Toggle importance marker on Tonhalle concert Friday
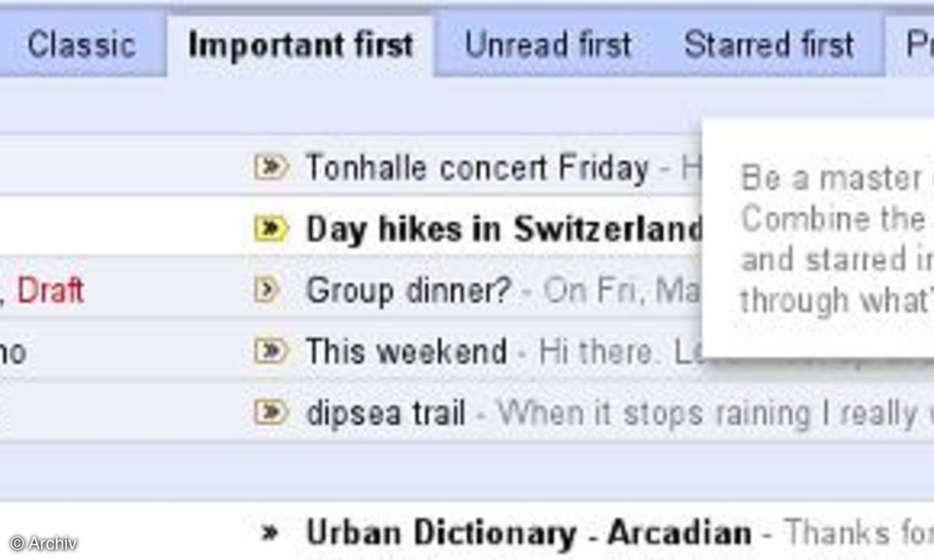This screenshot has width=934, height=560. click(x=271, y=166)
